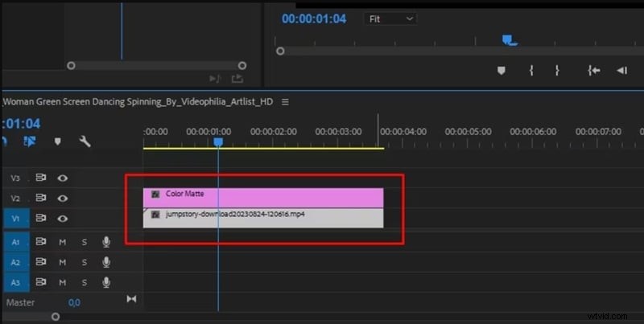The image size is (644, 324).
Task: Select the jumpstory-download mp4 clip
Action: [x=263, y=218]
